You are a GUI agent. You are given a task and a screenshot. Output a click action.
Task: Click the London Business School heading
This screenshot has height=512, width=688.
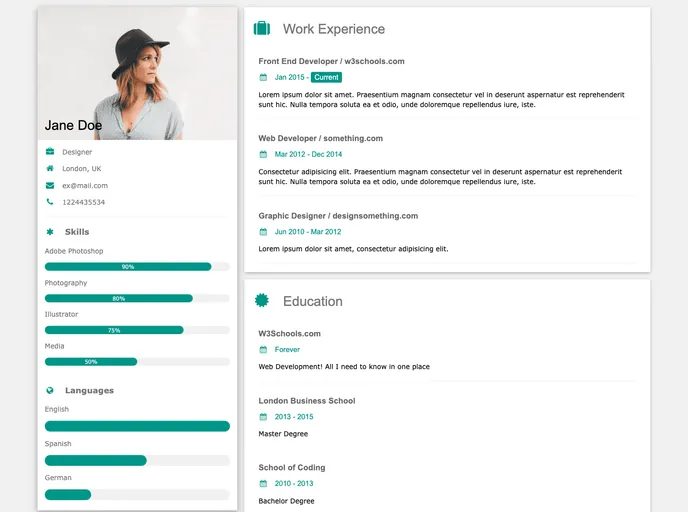[306, 401]
